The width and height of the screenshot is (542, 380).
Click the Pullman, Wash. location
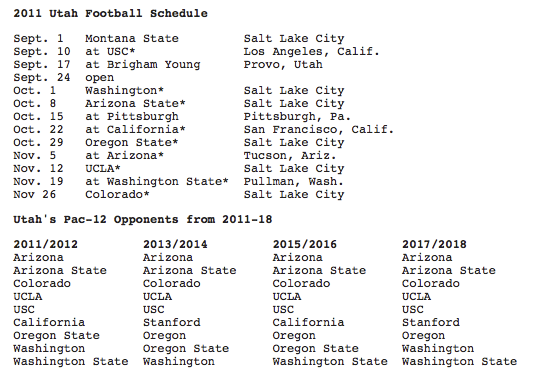(293, 182)
